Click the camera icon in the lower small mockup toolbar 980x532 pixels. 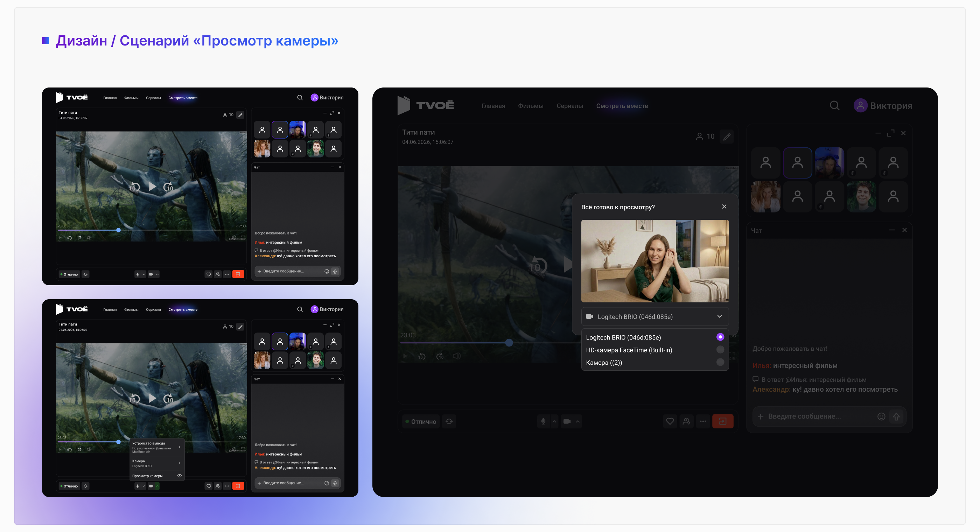151,486
